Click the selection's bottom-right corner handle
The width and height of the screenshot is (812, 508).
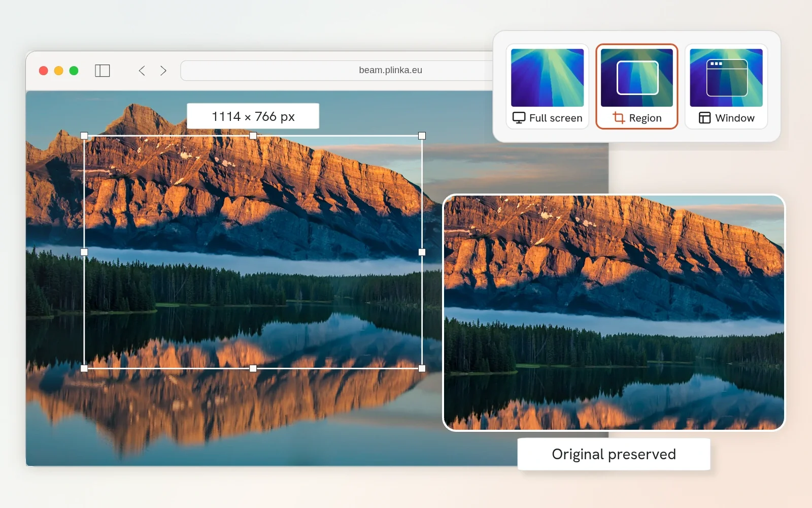[422, 368]
